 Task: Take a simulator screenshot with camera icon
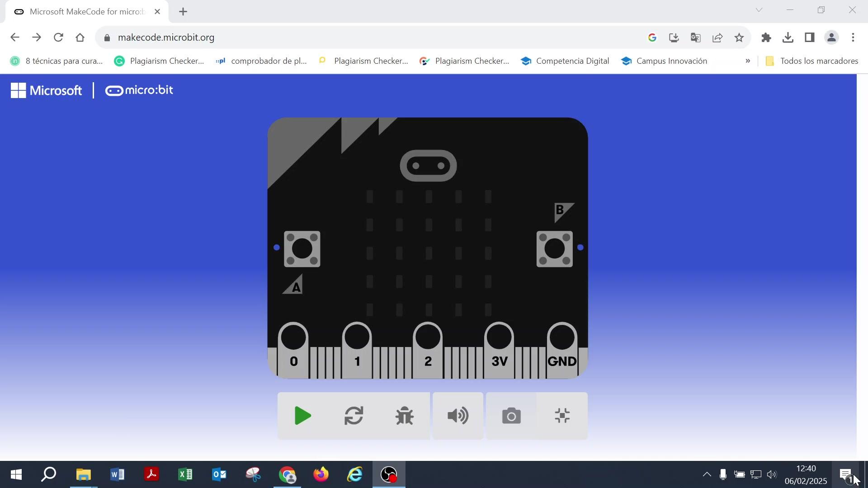(511, 416)
